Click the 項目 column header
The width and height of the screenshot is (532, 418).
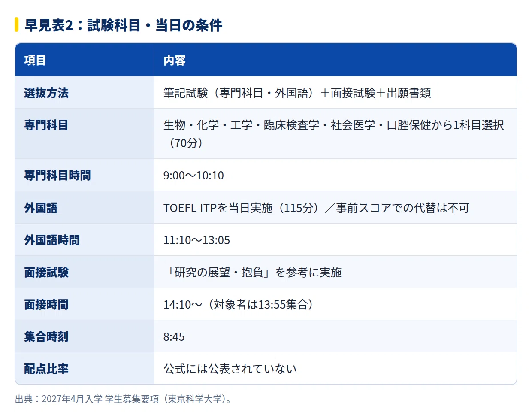tap(85, 60)
